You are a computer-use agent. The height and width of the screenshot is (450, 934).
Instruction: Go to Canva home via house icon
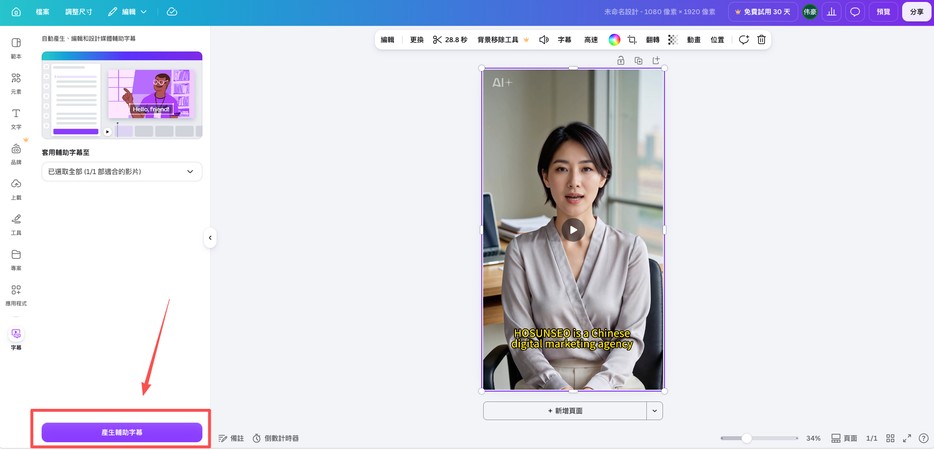[x=16, y=12]
